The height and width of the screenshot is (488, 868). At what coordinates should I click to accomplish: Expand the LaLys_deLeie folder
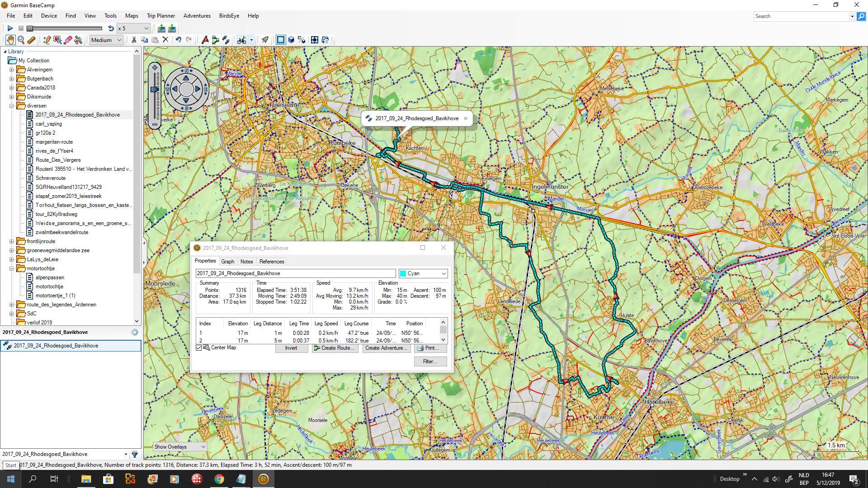[12, 259]
